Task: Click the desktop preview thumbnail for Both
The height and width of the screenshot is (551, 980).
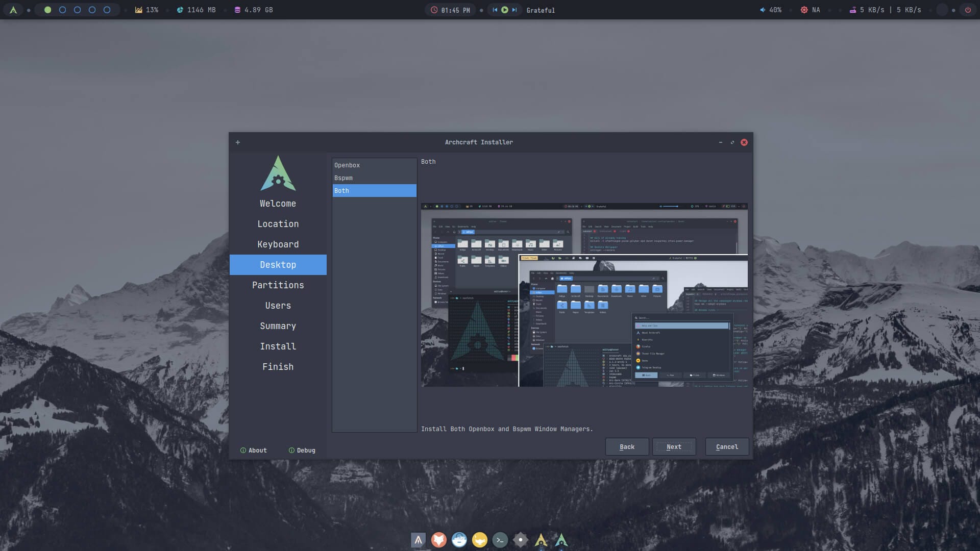Action: click(584, 296)
